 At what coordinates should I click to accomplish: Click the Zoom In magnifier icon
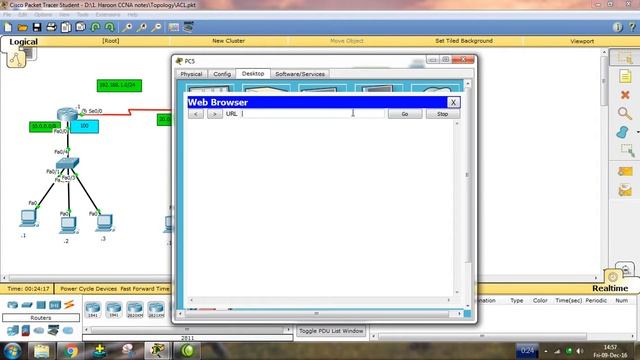(127, 27)
